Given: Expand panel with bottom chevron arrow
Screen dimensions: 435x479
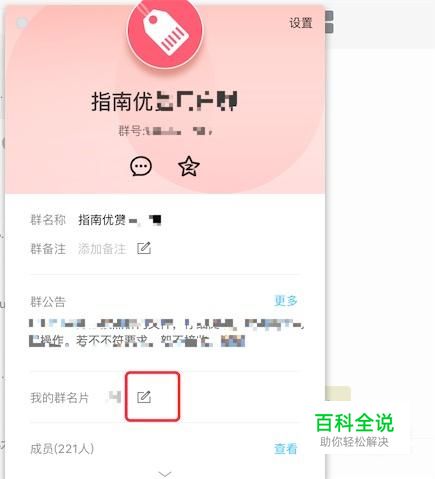Looking at the screenshot, I should pos(165,474).
